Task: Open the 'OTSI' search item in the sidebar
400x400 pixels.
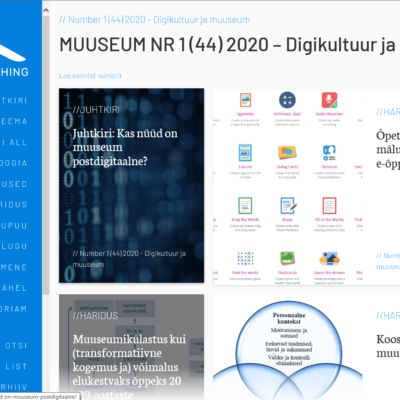Action: point(16,346)
